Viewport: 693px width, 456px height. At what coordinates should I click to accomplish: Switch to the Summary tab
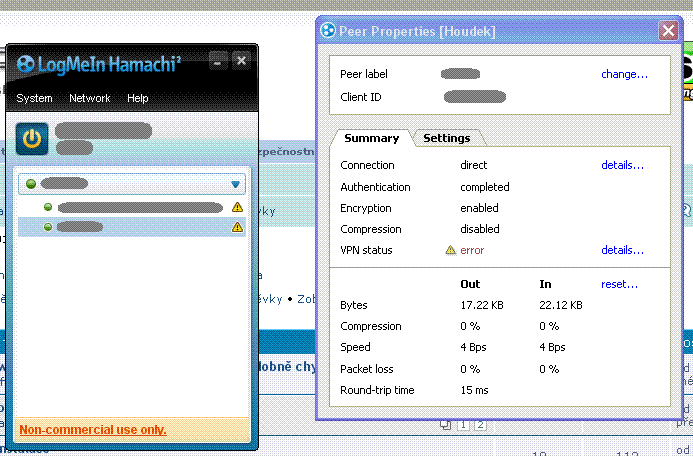[x=372, y=138]
